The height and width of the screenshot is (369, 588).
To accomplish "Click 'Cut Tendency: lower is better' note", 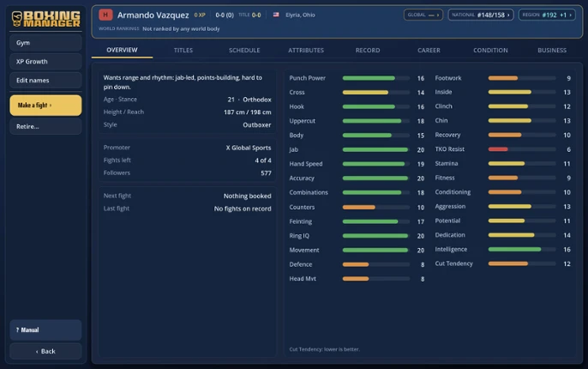I will [x=324, y=349].
